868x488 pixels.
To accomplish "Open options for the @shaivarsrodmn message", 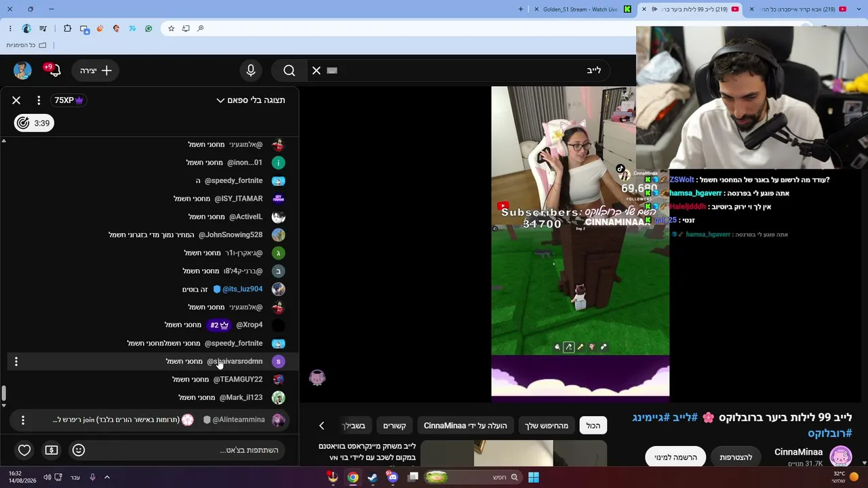I will tap(16, 362).
